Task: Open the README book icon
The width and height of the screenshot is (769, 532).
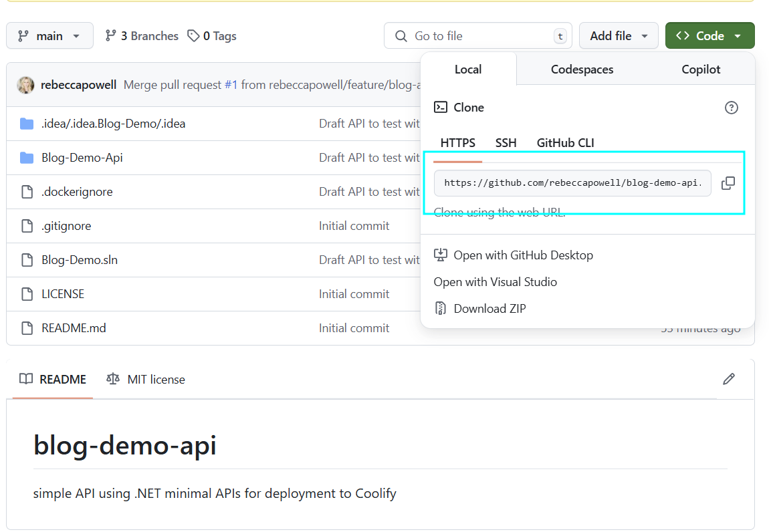Action: coord(25,379)
